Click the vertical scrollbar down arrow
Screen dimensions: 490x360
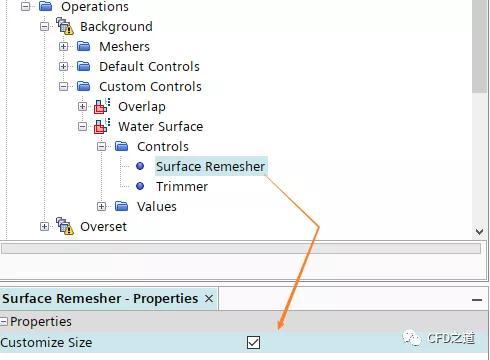[x=480, y=231]
